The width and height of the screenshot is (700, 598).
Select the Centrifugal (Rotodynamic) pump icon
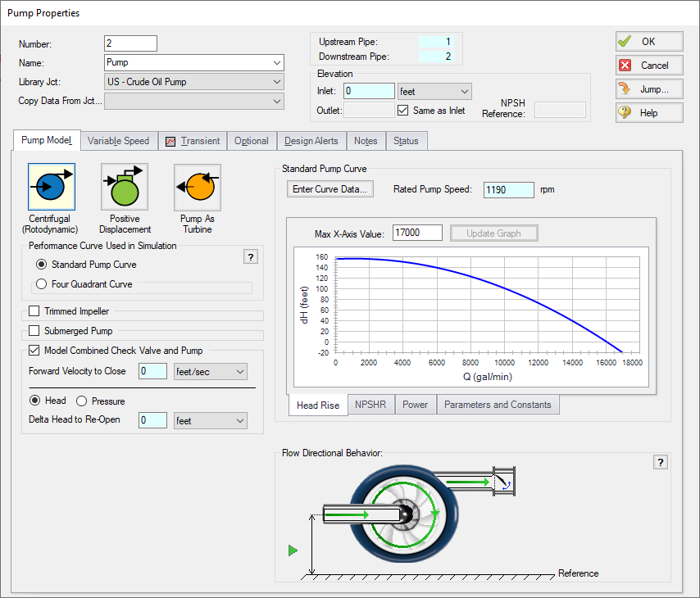pyautogui.click(x=51, y=186)
